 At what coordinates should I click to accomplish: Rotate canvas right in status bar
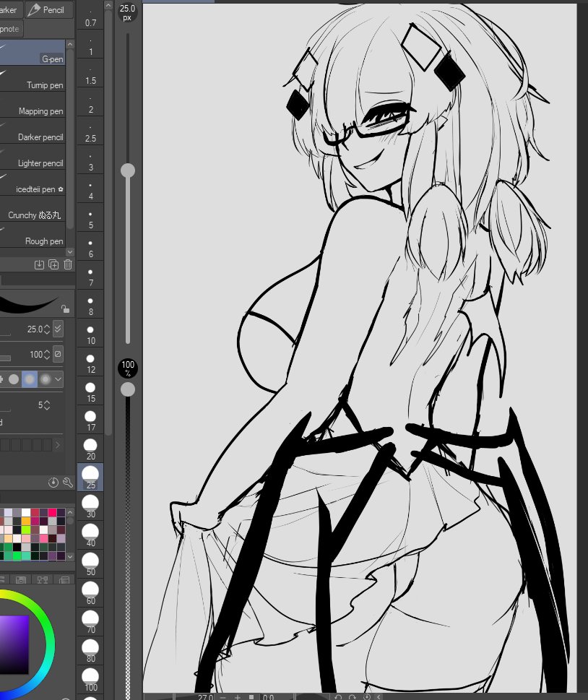(353, 697)
